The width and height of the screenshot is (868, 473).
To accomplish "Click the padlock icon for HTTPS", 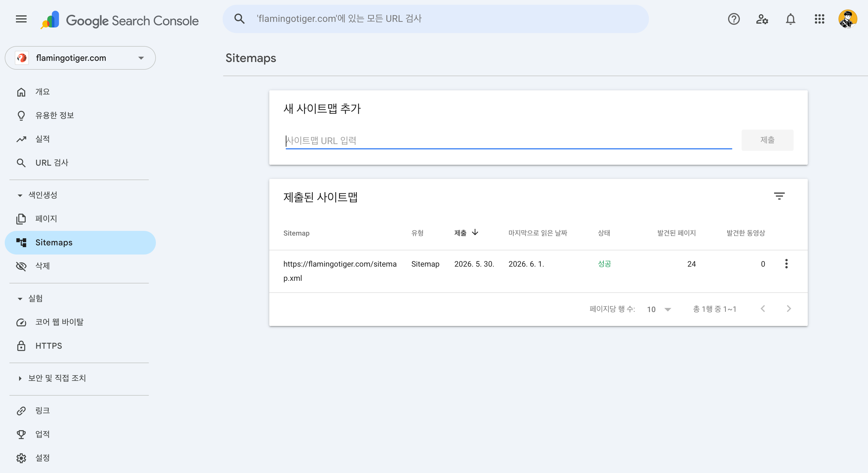I will pyautogui.click(x=21, y=346).
